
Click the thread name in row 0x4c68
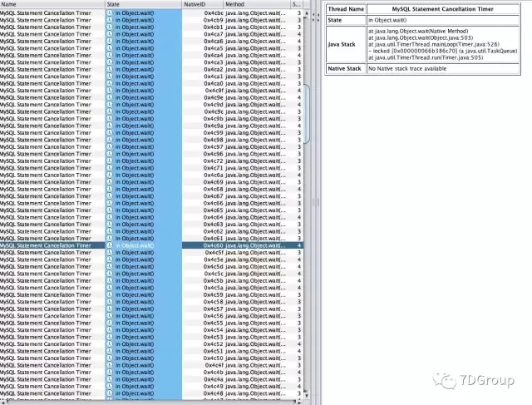(x=46, y=189)
